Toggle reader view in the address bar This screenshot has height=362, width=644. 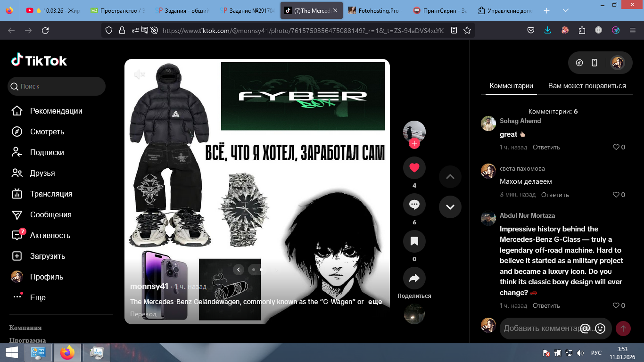[454, 30]
